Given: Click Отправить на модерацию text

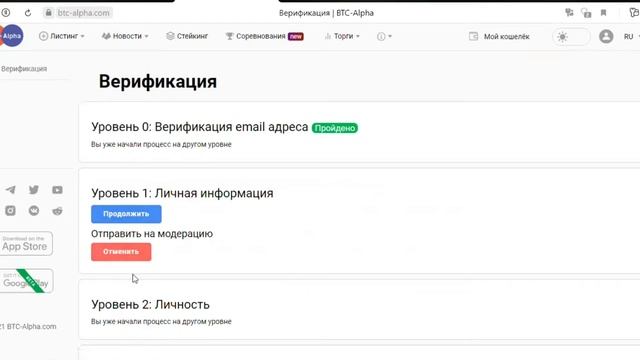Looking at the screenshot, I should tap(152, 234).
